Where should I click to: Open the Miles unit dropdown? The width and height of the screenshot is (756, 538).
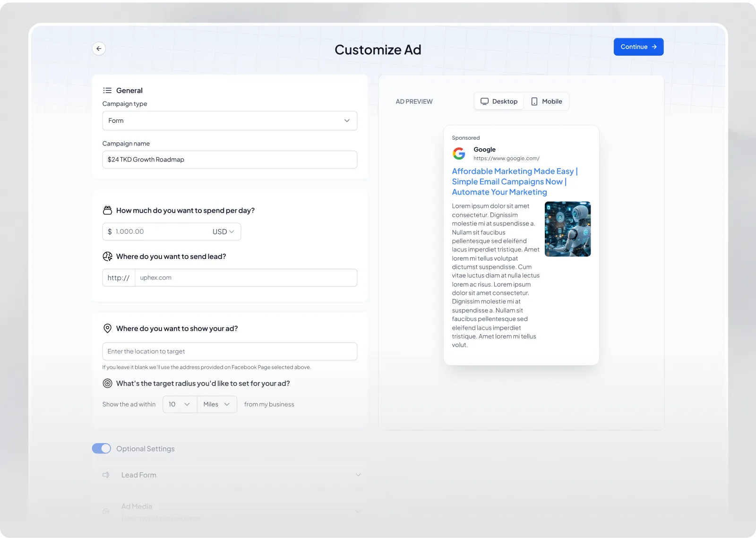[x=217, y=404]
